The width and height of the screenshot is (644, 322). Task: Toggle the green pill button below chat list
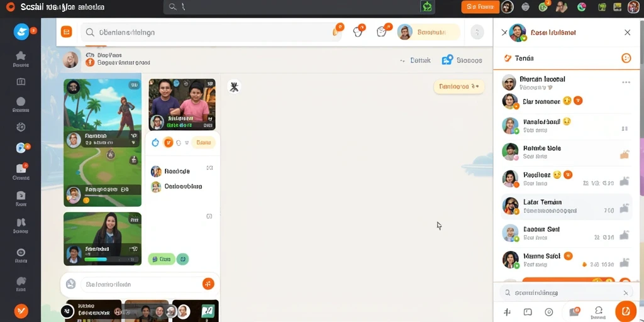click(162, 259)
